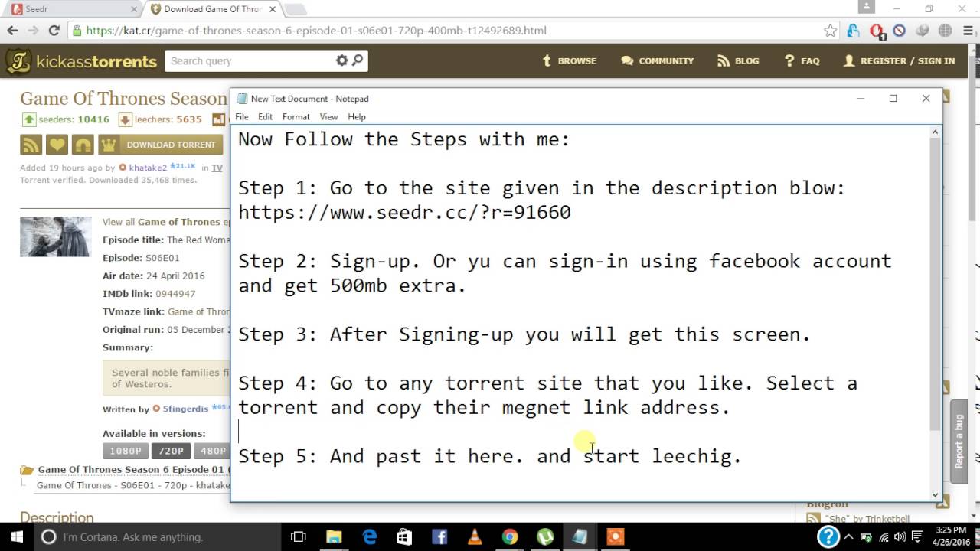Close the Seedr tab

[x=132, y=9]
